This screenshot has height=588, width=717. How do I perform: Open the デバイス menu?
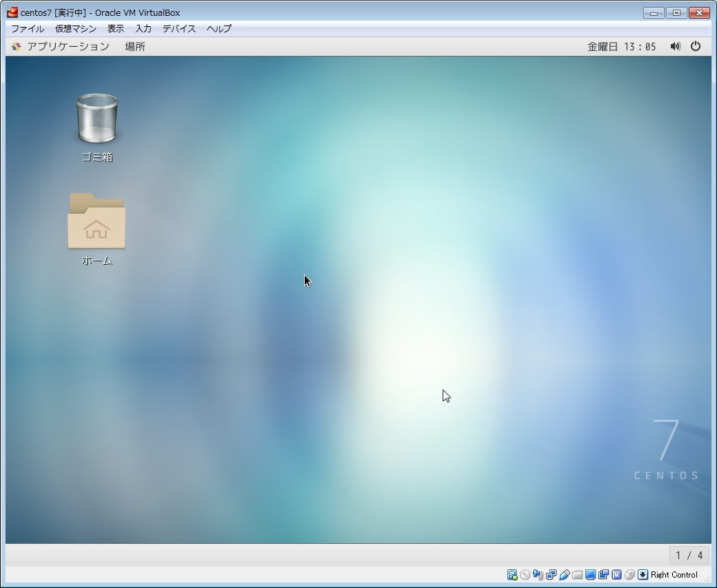point(179,29)
